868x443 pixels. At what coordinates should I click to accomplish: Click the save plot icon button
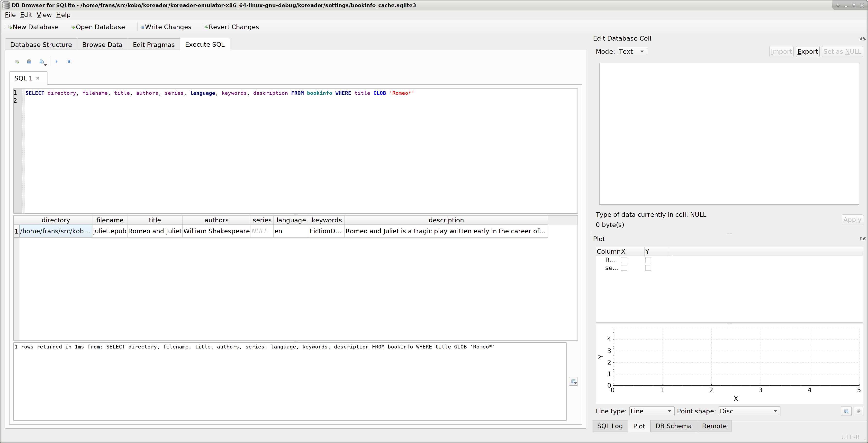pyautogui.click(x=846, y=411)
